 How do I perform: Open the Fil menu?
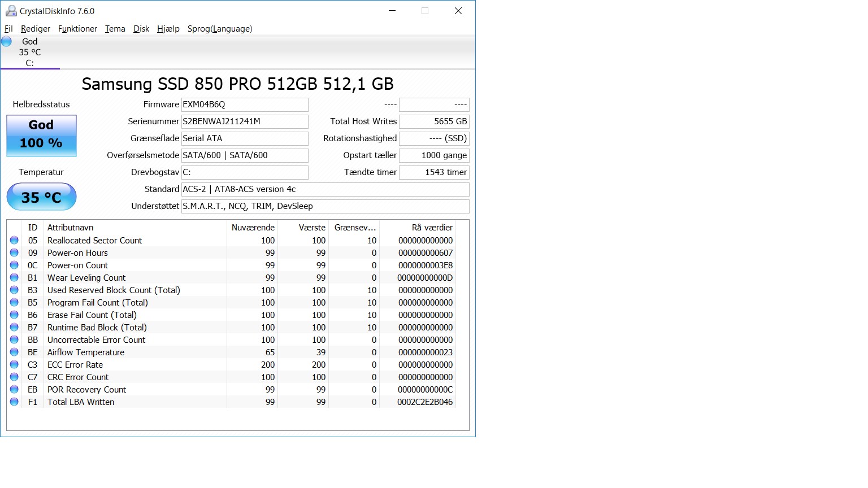[8, 29]
